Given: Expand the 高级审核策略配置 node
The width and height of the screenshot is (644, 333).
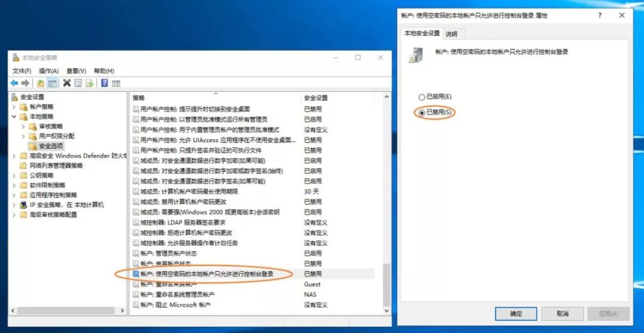Looking at the screenshot, I should [14, 215].
